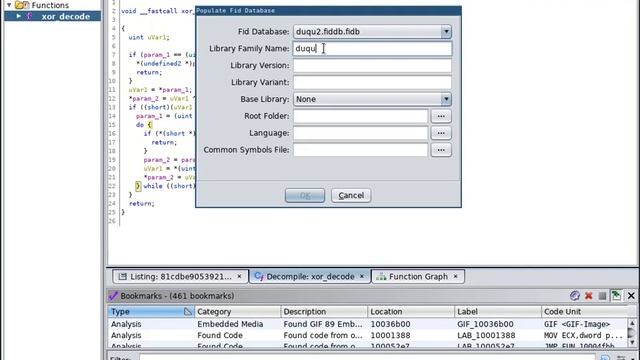640x360 pixels.
Task: Toggle navigation icon in Bookmarks toolbar
Action: pos(616,296)
